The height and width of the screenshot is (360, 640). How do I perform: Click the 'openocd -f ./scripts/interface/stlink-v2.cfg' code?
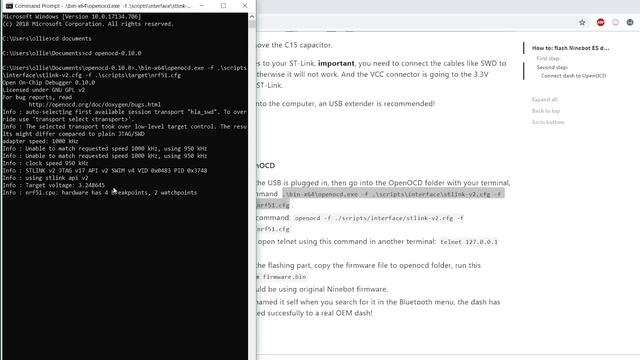379,218
